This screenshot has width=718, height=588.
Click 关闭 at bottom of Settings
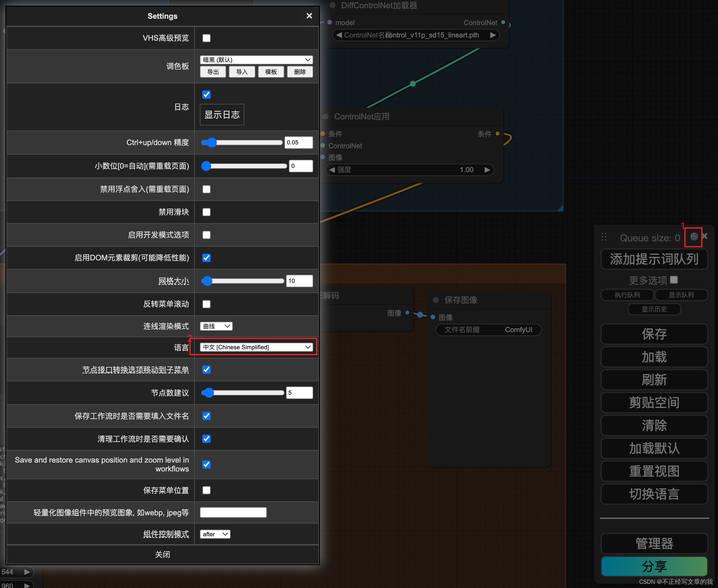pyautogui.click(x=162, y=554)
